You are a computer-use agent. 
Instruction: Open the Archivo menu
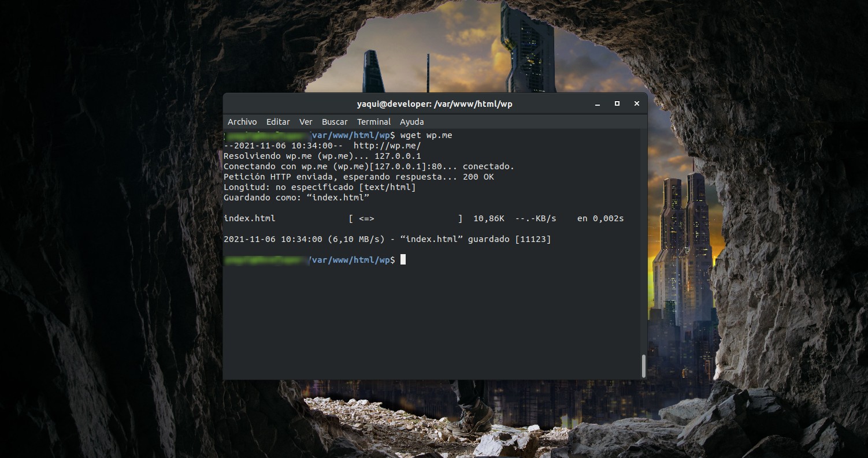pos(242,122)
